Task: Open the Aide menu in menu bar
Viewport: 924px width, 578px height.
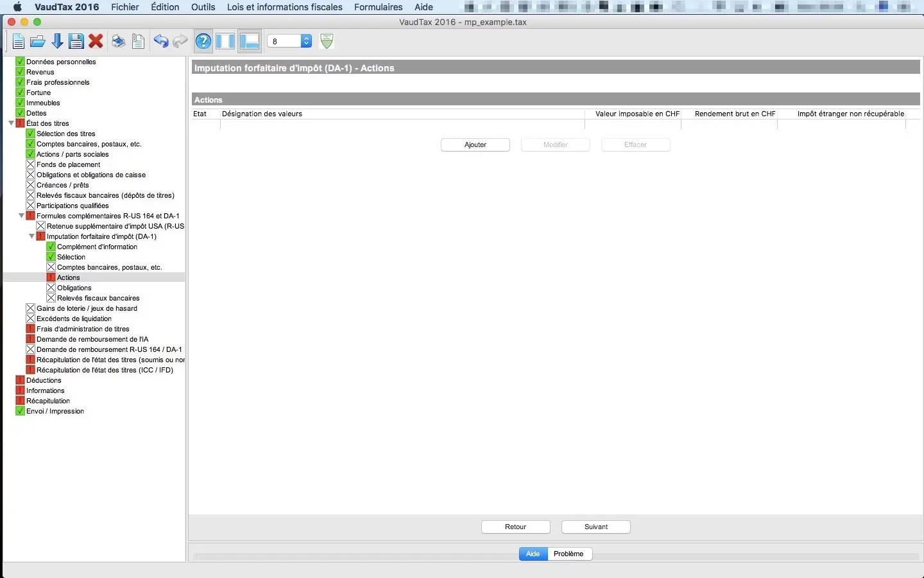Action: click(x=424, y=7)
